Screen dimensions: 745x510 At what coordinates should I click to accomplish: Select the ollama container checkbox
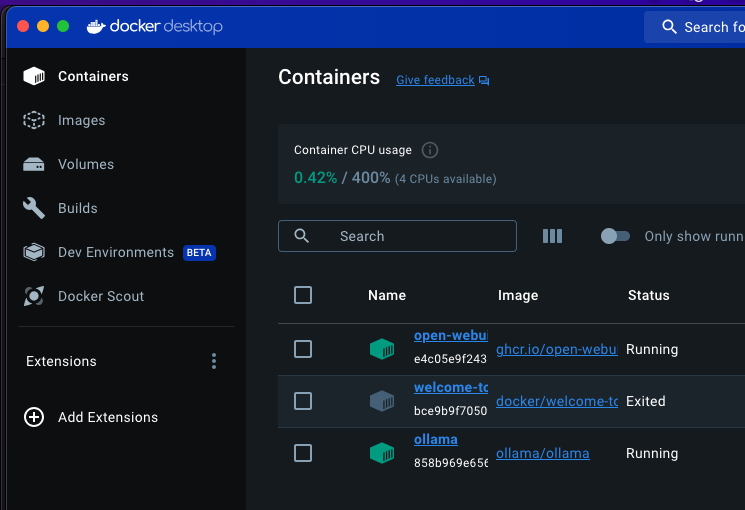coord(303,453)
